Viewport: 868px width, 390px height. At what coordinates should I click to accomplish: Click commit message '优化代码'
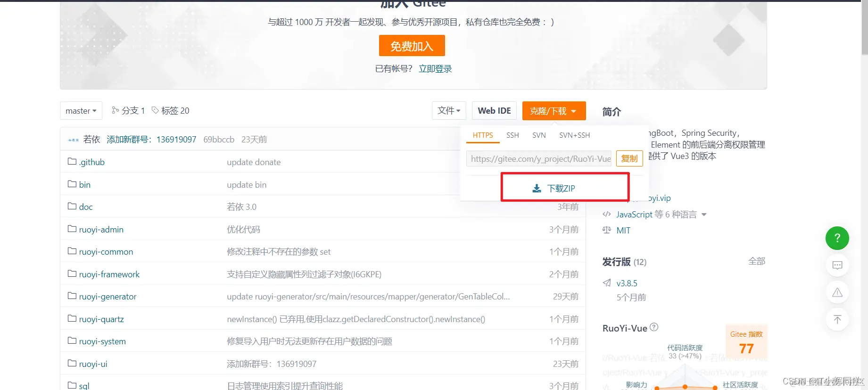(x=243, y=229)
